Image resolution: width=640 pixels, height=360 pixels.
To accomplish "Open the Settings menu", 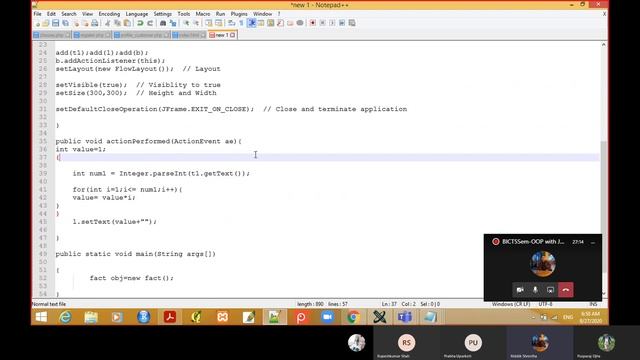I will click(x=162, y=14).
